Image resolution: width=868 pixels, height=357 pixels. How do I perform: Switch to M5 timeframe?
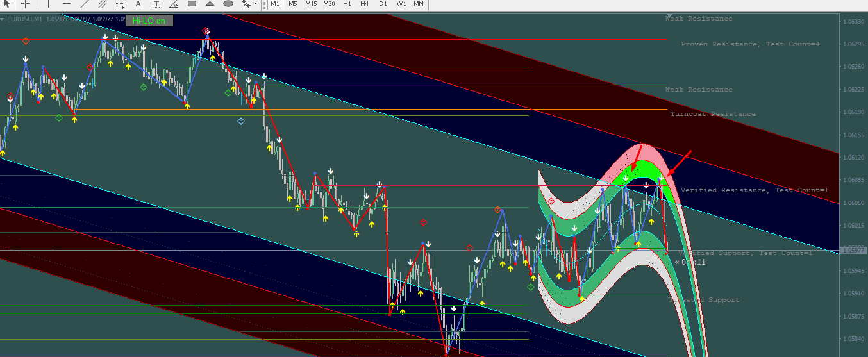(x=293, y=4)
